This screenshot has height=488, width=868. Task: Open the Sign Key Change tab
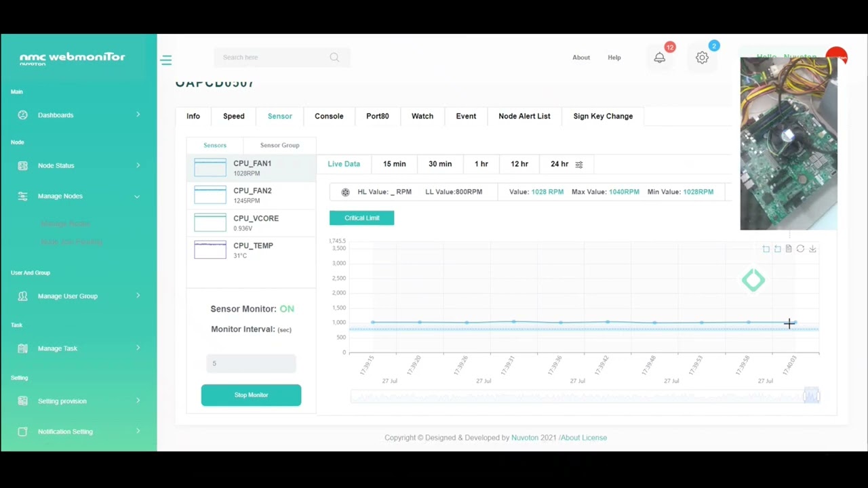(603, 116)
